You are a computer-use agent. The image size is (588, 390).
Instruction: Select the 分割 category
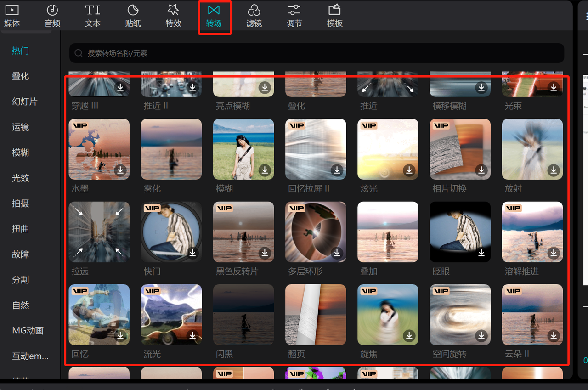21,280
